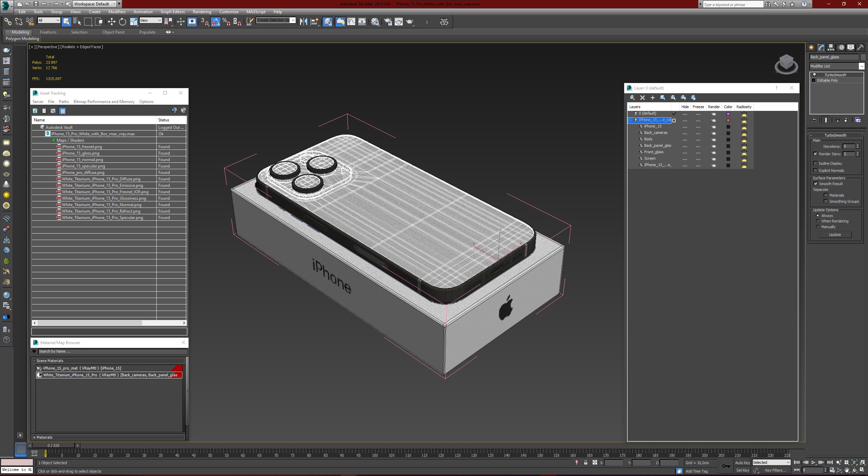Screen dimensions: 868x476
Task: Click the Render Production teapot icon
Action: (410, 22)
